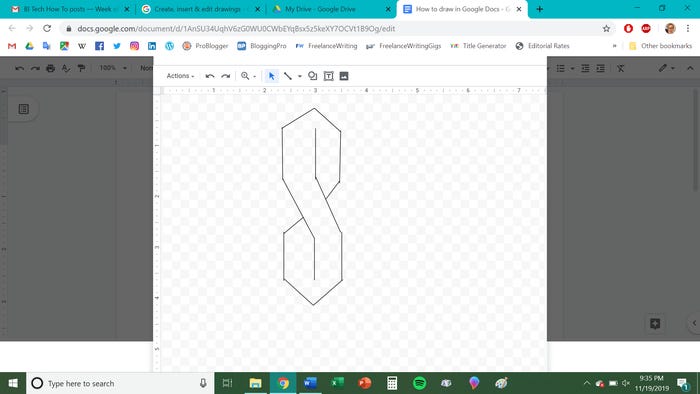Click taskbar Type here to search box
700x394 pixels.
click(x=120, y=383)
